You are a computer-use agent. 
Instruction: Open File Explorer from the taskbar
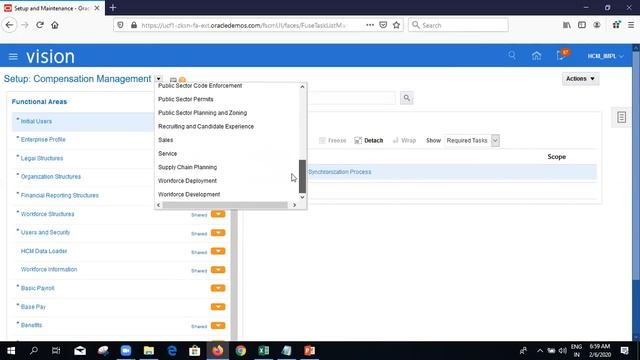coord(149,351)
